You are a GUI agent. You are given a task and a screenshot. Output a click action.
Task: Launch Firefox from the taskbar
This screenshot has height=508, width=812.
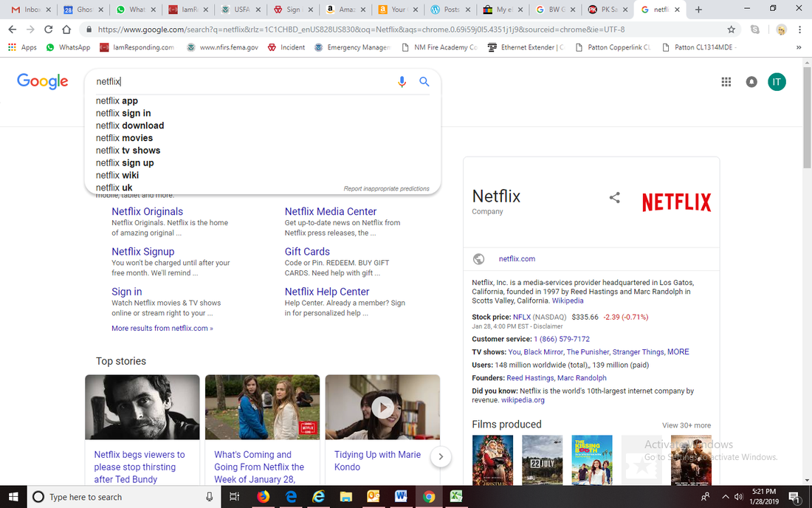pos(263,497)
